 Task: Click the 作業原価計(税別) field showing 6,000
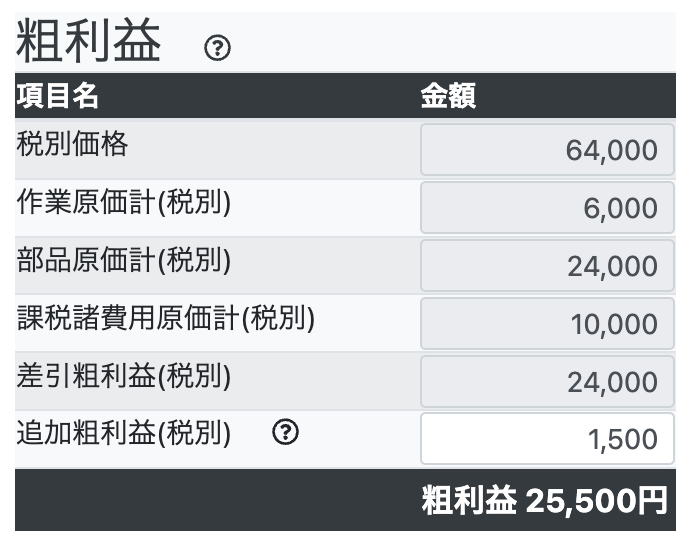[x=547, y=208]
